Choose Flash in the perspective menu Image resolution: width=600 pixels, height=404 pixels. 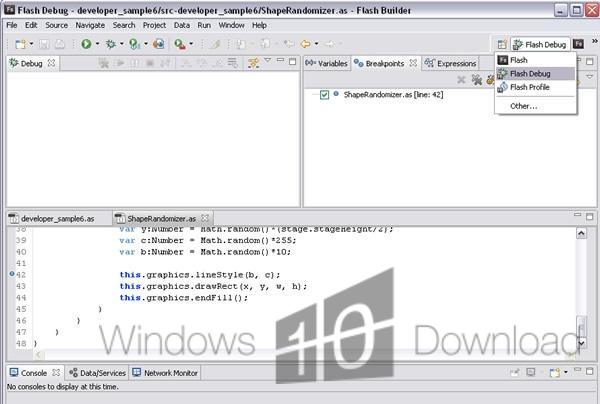[x=536, y=60]
